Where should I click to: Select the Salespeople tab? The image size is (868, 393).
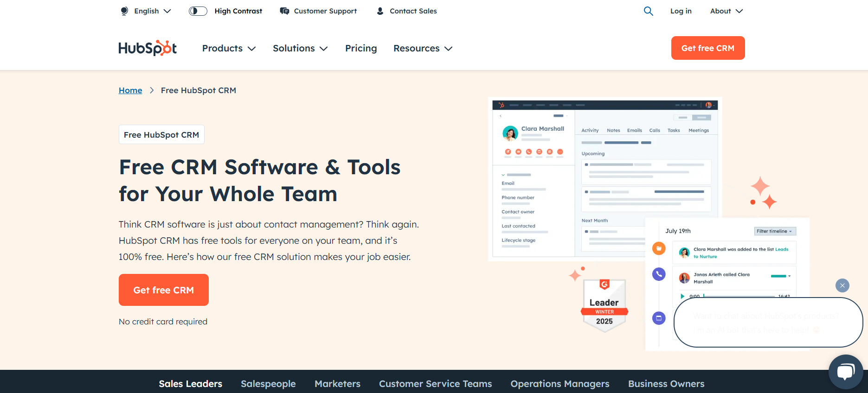(268, 384)
